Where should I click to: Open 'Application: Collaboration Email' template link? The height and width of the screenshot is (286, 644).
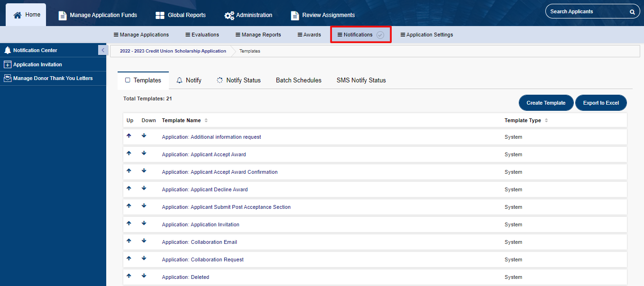tap(200, 242)
